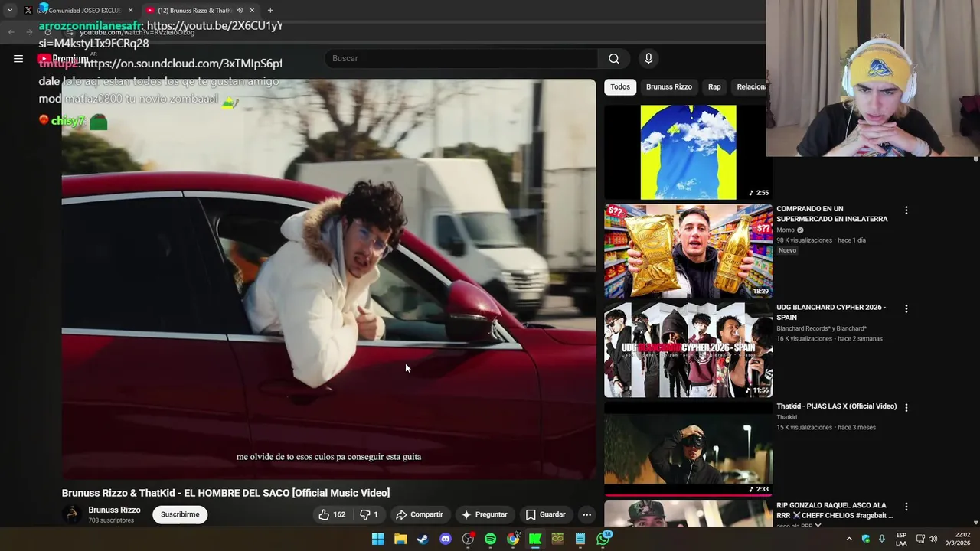Viewport: 980px width, 551px height.
Task: Click Thatkid channel name under PIJAS video
Action: 786,418
